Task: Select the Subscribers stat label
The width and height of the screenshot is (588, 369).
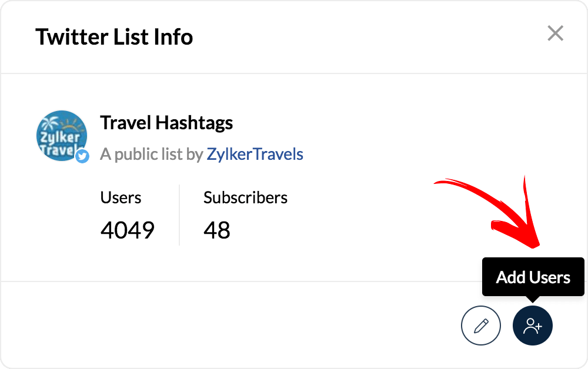Action: coord(245,197)
